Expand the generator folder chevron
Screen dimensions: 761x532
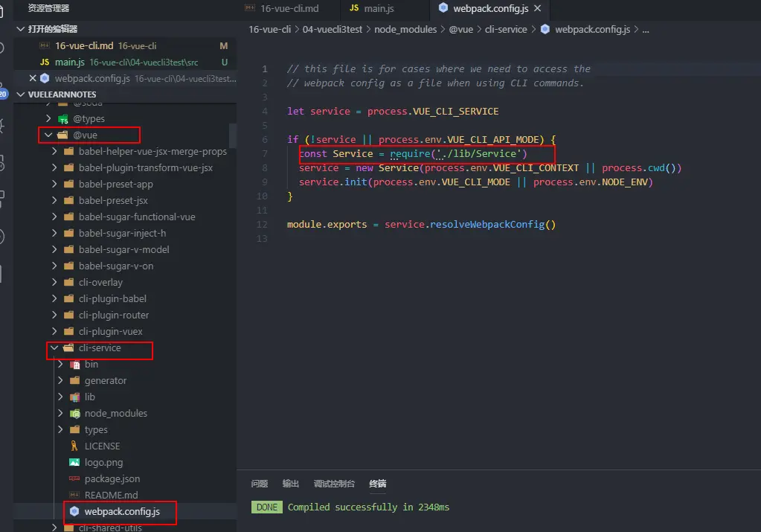tap(60, 380)
